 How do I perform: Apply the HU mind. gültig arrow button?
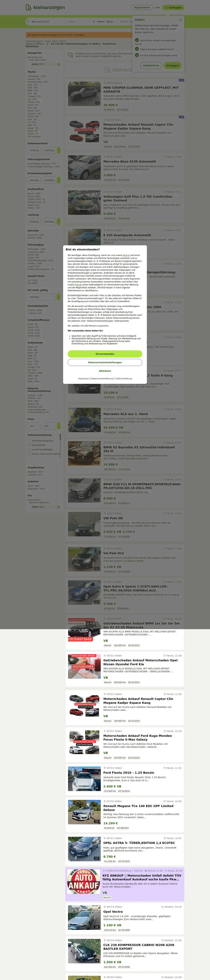[x=59, y=297]
